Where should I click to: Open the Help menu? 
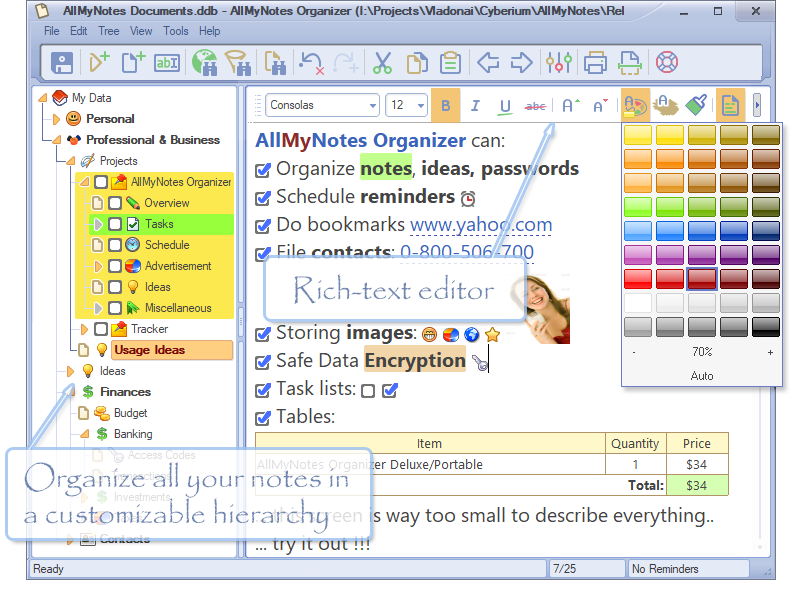pos(209,31)
